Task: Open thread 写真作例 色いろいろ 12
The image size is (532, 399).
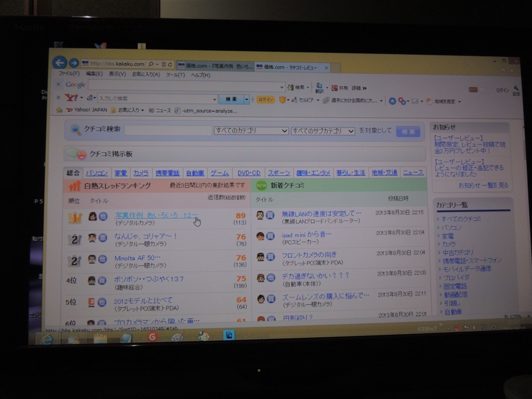Action: point(156,215)
